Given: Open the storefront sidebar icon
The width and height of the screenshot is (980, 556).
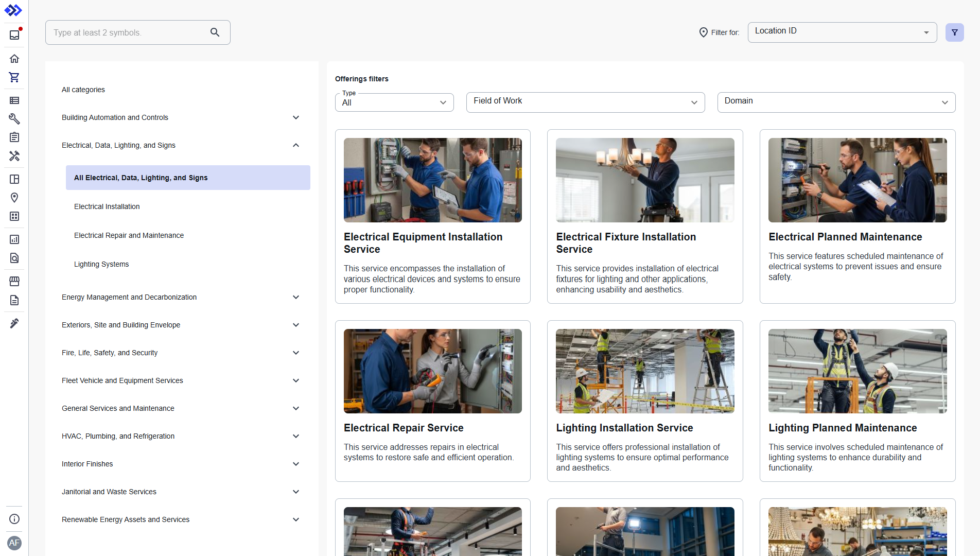Looking at the screenshot, I should (x=14, y=281).
